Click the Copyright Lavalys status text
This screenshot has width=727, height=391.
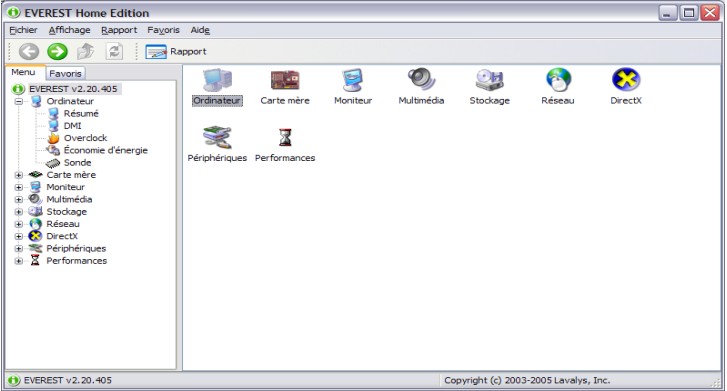pos(527,380)
